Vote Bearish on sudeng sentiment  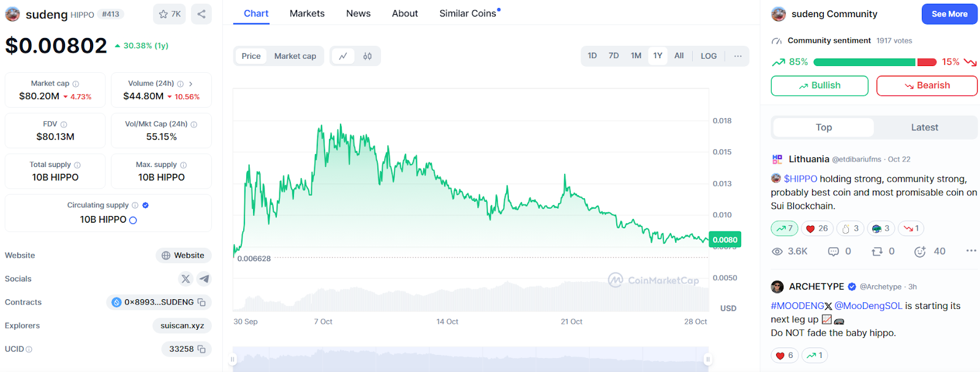(x=927, y=86)
